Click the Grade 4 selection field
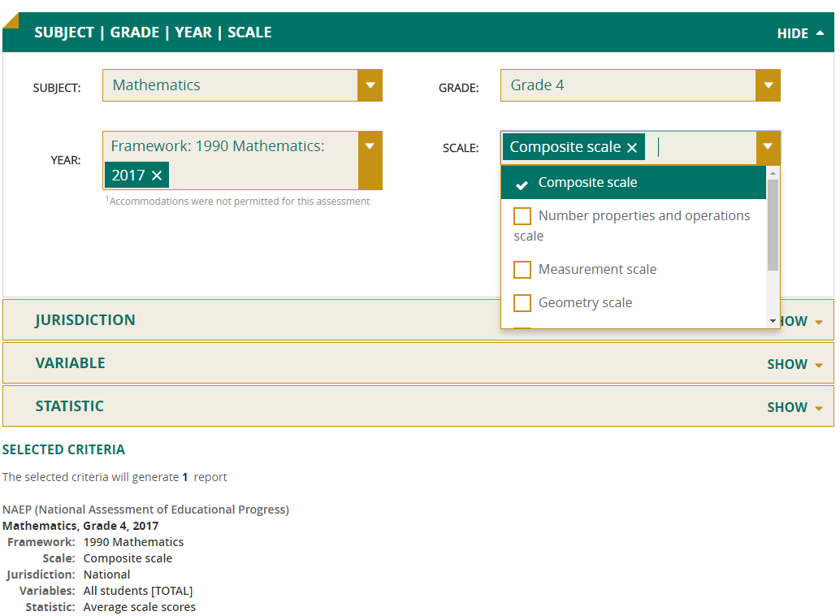The width and height of the screenshot is (840, 616). (628, 85)
